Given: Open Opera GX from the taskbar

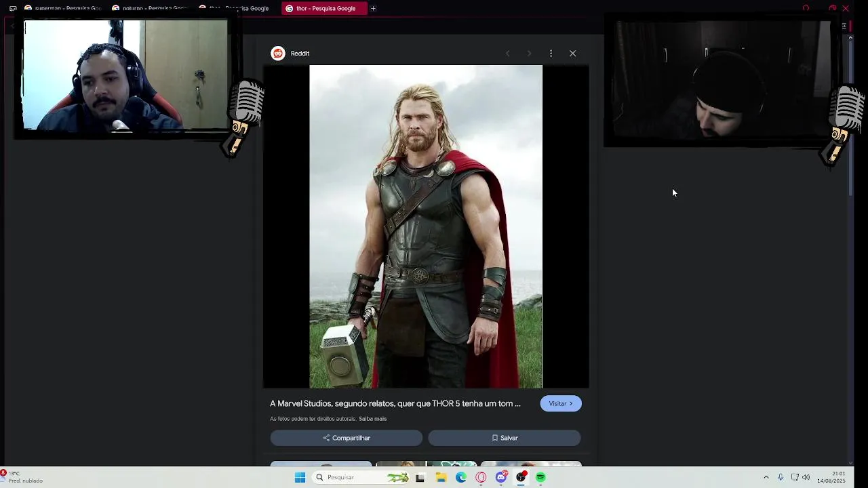Looking at the screenshot, I should tap(481, 477).
